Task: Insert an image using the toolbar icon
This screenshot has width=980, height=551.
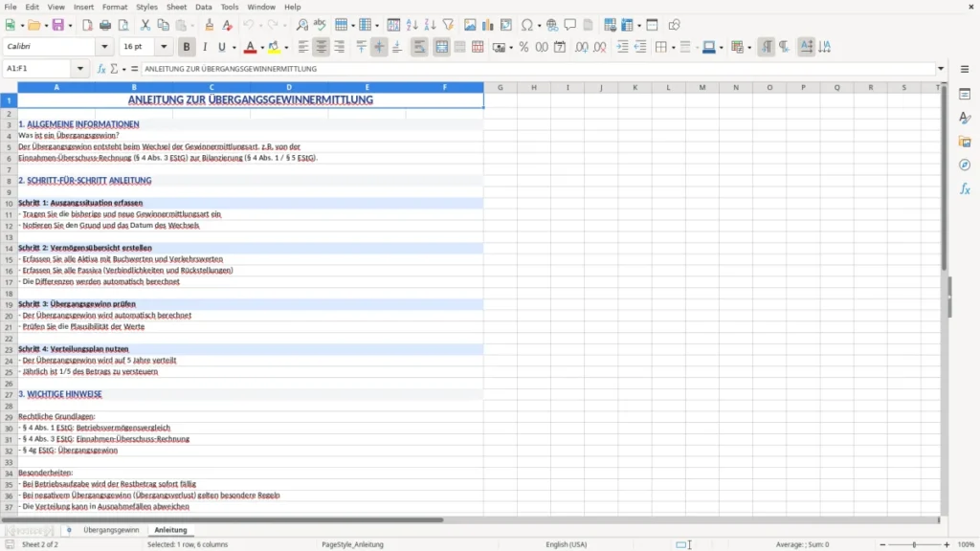Action: tap(470, 25)
